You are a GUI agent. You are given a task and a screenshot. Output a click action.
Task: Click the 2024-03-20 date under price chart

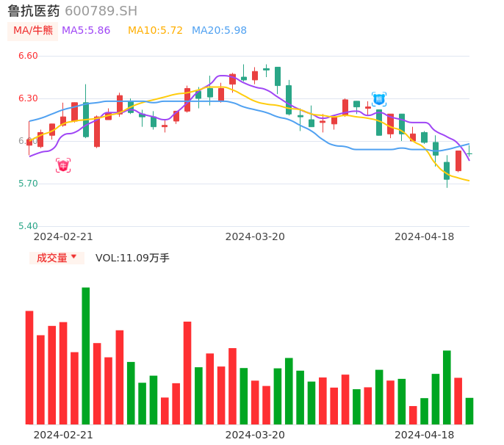(x=255, y=236)
